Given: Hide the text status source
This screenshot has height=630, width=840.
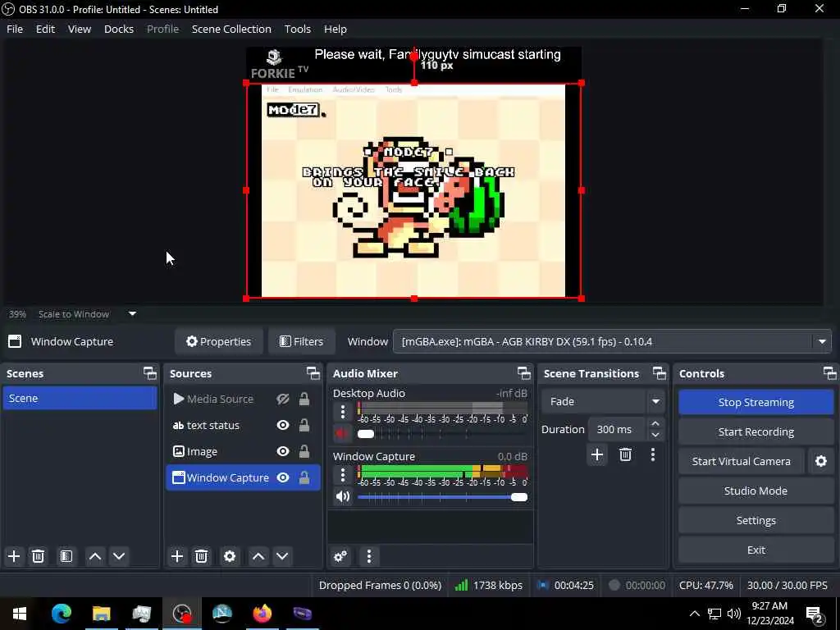Looking at the screenshot, I should pyautogui.click(x=283, y=426).
